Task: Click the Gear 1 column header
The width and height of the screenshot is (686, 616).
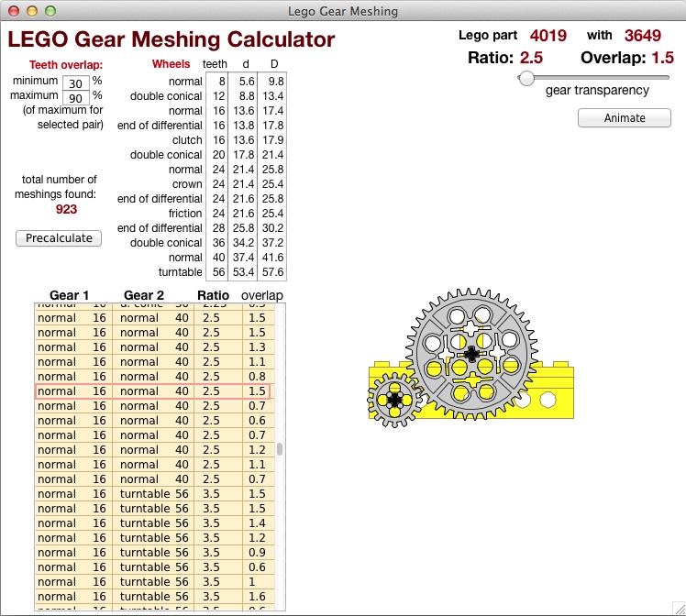Action: pos(69,295)
